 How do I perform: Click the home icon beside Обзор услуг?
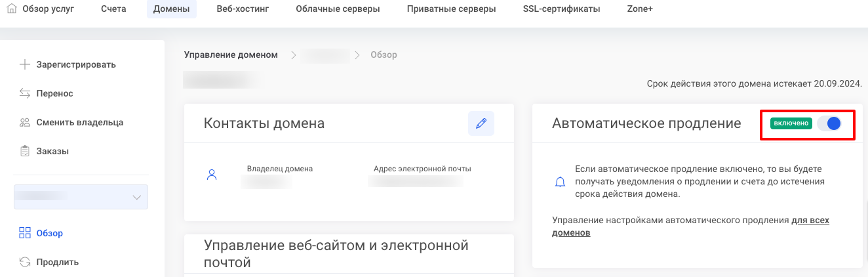click(11, 9)
